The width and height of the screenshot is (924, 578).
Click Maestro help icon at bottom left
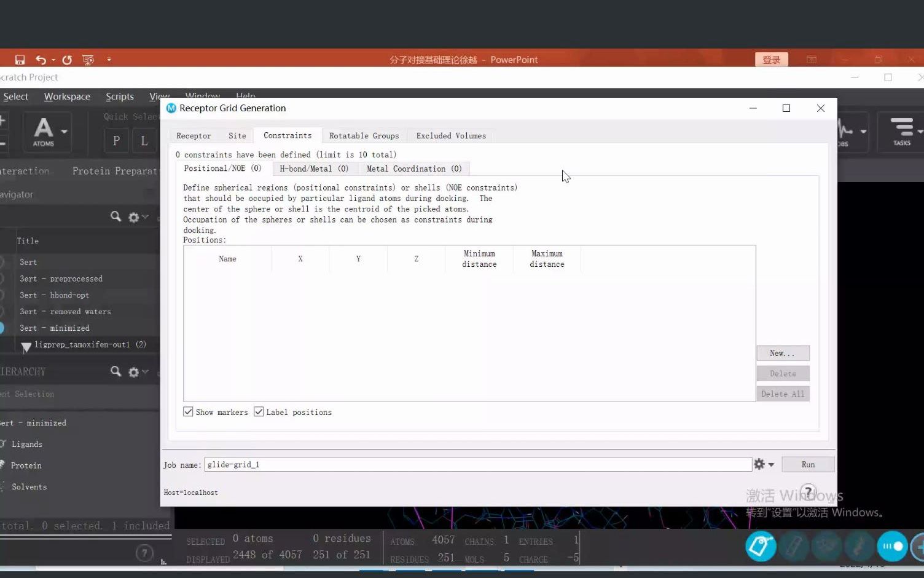pos(144,553)
